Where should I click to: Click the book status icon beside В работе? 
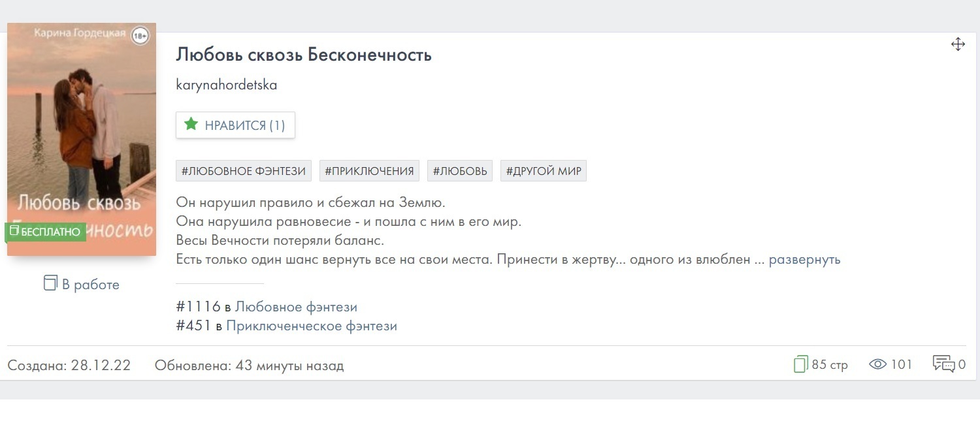click(x=49, y=283)
